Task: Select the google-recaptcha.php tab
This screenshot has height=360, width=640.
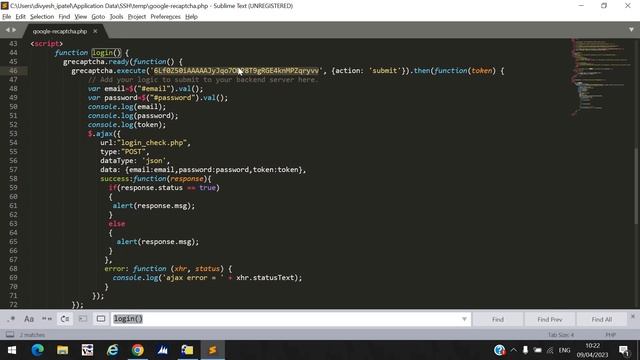Action: point(60,31)
